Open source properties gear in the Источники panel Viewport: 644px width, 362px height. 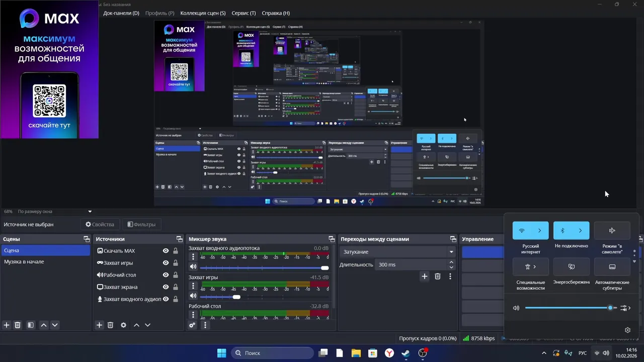[x=123, y=325]
